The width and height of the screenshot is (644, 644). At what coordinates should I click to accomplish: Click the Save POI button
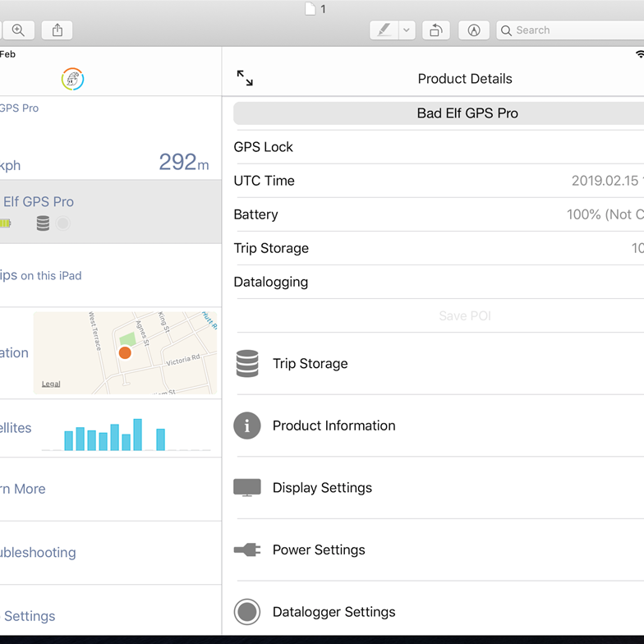pos(465,315)
